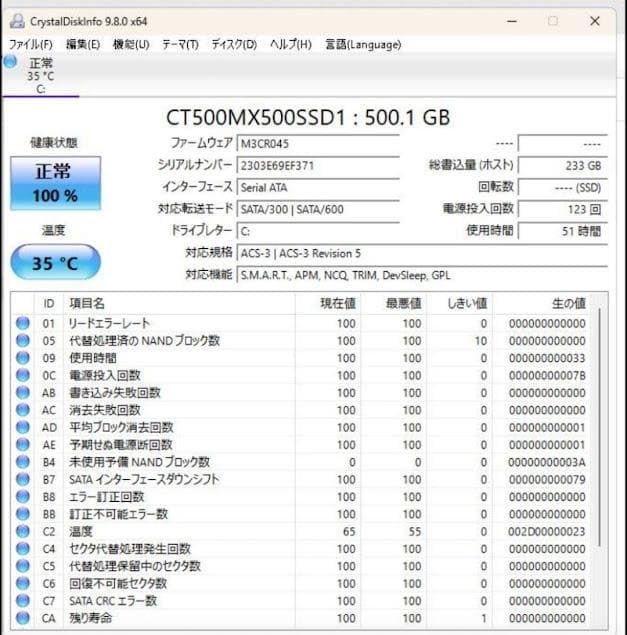
Task: Click the status orb for attribute C6
Action: tap(23, 584)
